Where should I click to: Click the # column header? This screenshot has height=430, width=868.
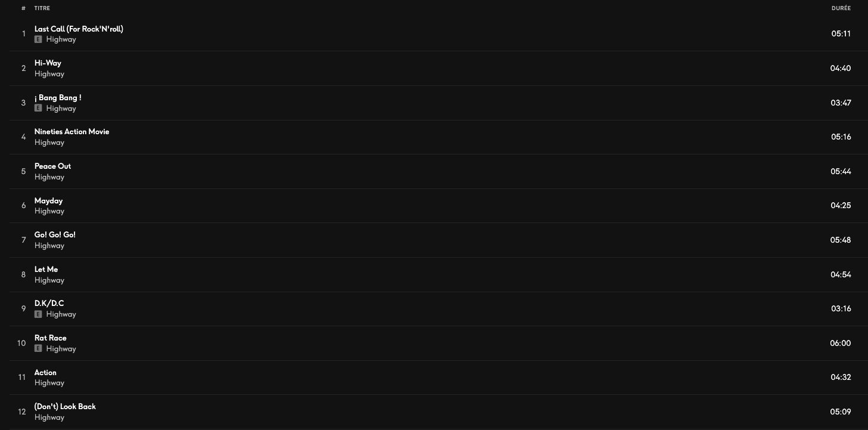23,8
